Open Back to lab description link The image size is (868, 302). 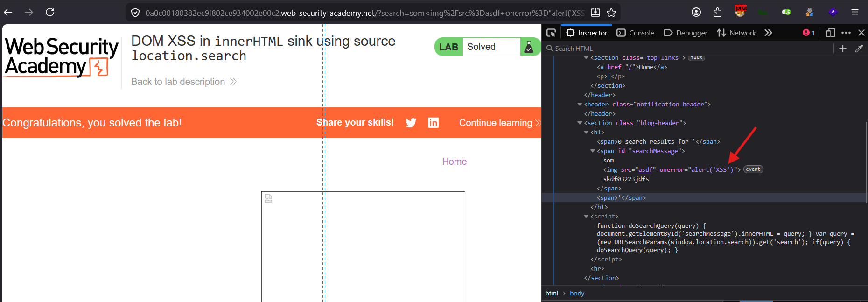(x=184, y=82)
